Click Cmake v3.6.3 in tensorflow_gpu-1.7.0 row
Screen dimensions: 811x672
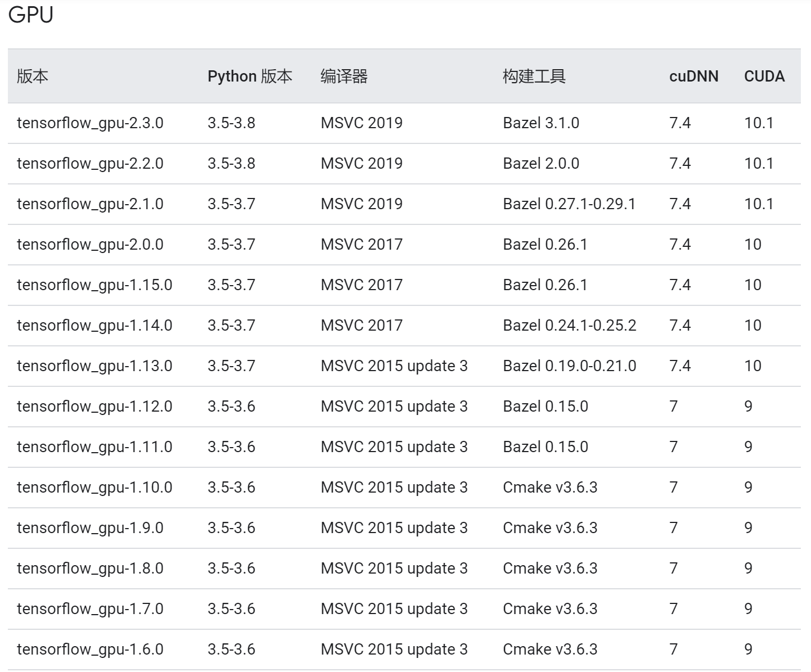coord(550,609)
